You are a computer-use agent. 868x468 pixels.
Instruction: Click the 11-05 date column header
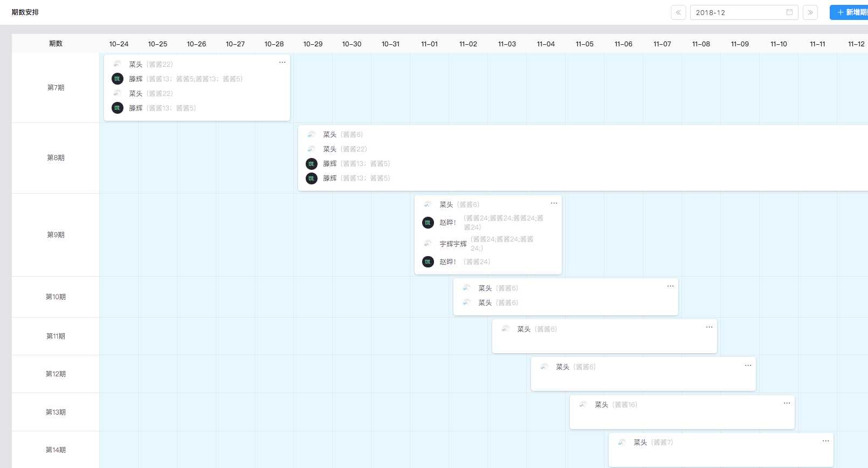tap(584, 44)
